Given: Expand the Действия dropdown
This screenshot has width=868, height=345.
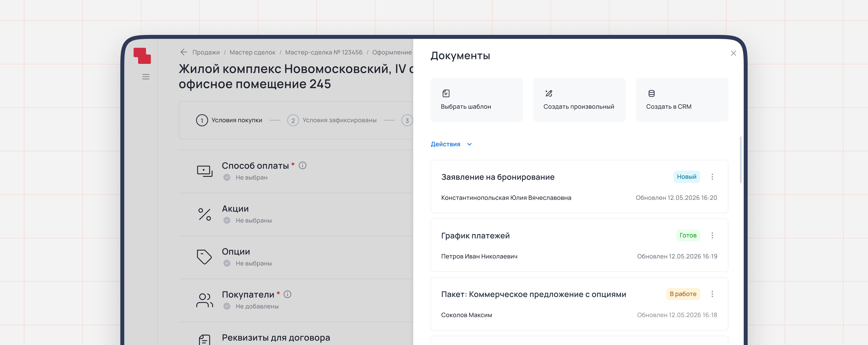Looking at the screenshot, I should (x=451, y=144).
